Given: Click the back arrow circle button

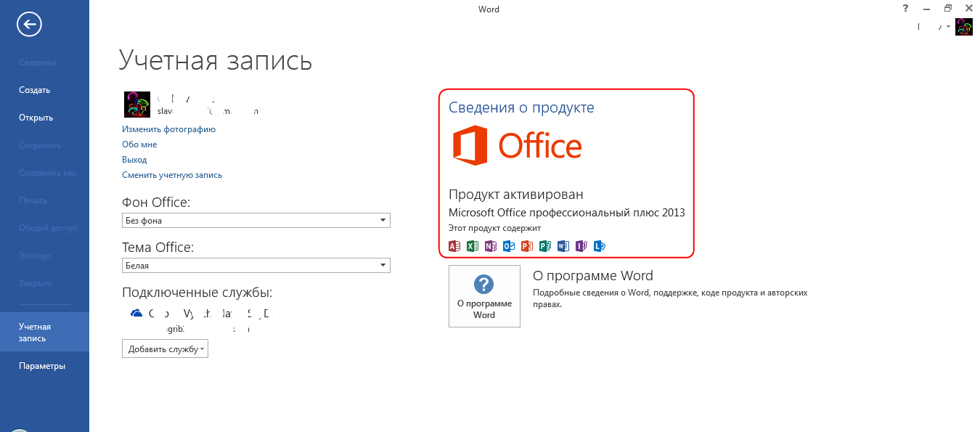Looking at the screenshot, I should click(30, 25).
